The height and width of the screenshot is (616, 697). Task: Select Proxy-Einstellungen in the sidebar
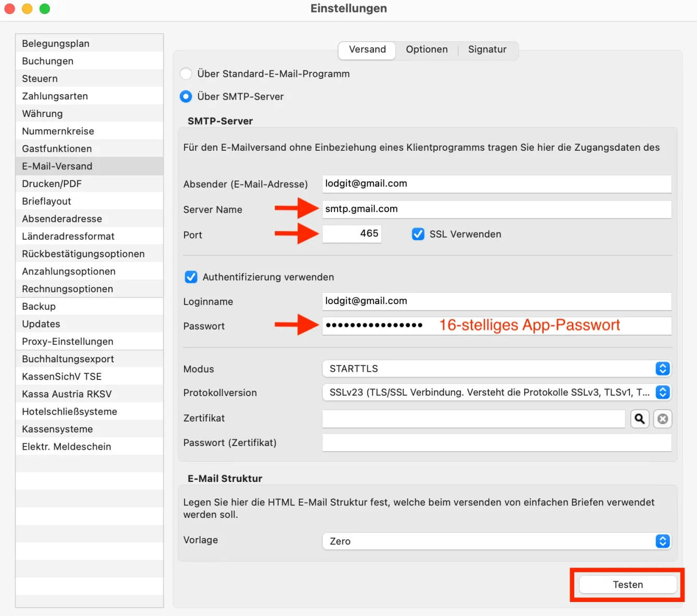point(89,342)
